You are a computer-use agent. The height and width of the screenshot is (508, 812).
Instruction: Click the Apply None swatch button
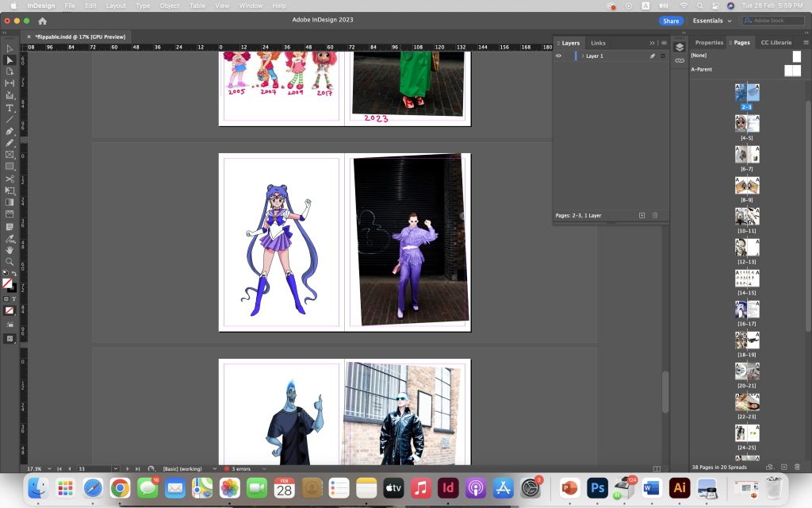[x=10, y=310]
